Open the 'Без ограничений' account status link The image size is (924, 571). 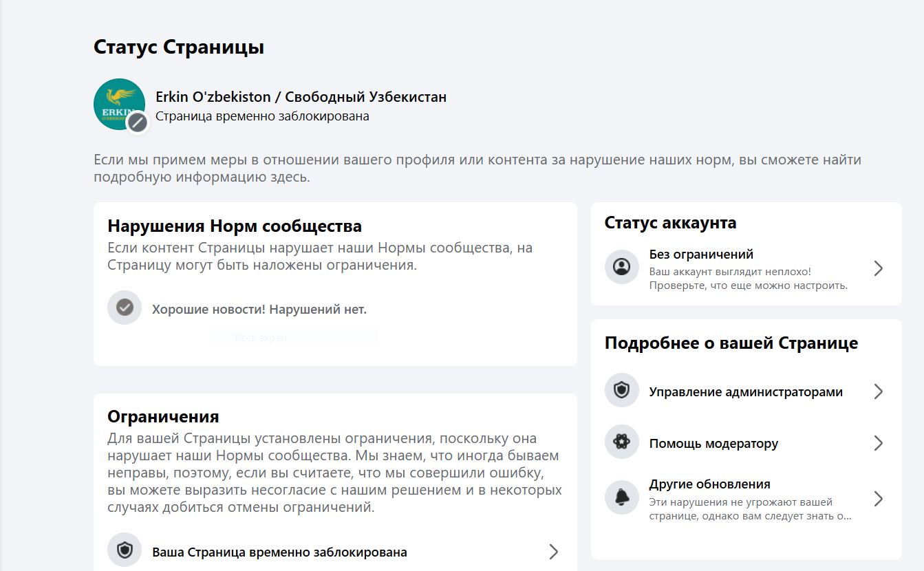[x=701, y=255]
